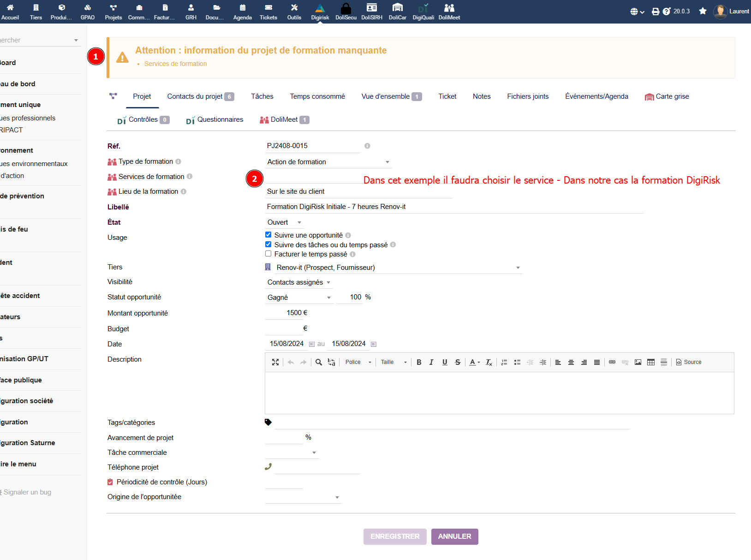Open the Visibilité dropdown Contacts assignés

click(x=299, y=282)
